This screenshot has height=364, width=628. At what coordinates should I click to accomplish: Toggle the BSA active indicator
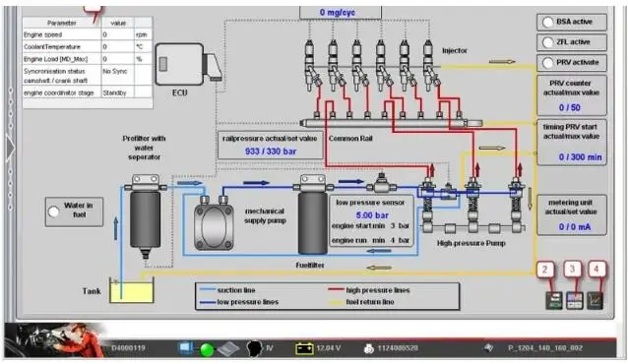point(547,22)
